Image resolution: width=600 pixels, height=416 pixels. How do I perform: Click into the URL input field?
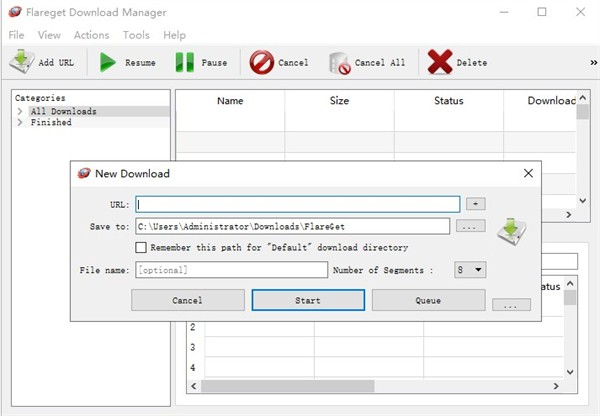(x=298, y=204)
